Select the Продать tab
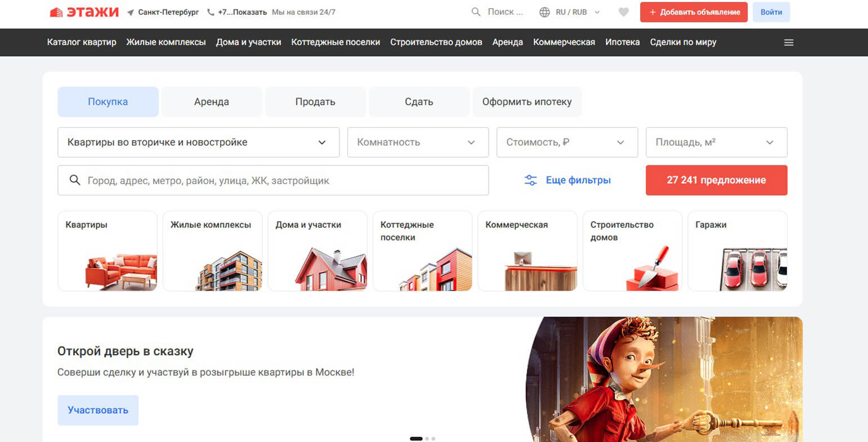Image resolution: width=868 pixels, height=442 pixels. coord(315,102)
